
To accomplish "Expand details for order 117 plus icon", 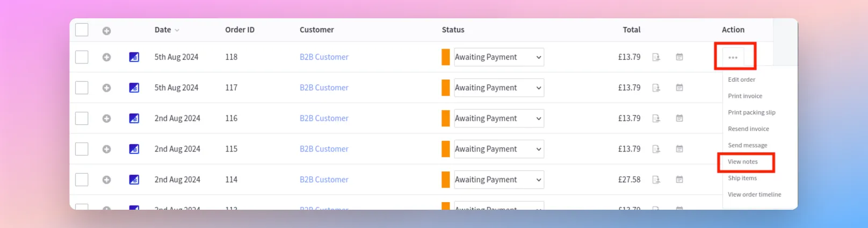I will [106, 88].
